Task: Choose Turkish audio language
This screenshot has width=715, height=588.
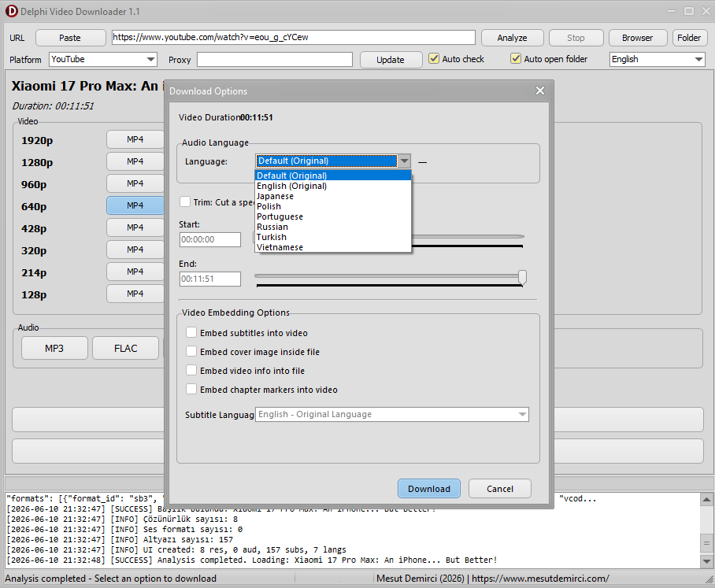Action: [333, 237]
